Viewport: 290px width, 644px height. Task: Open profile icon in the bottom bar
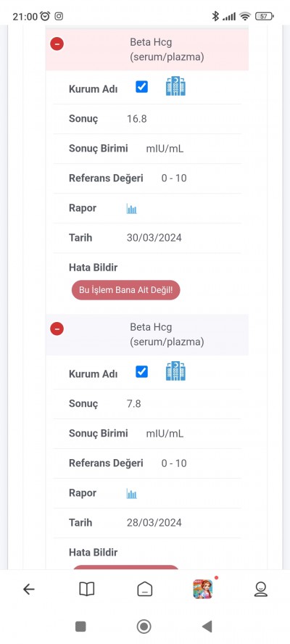click(261, 590)
